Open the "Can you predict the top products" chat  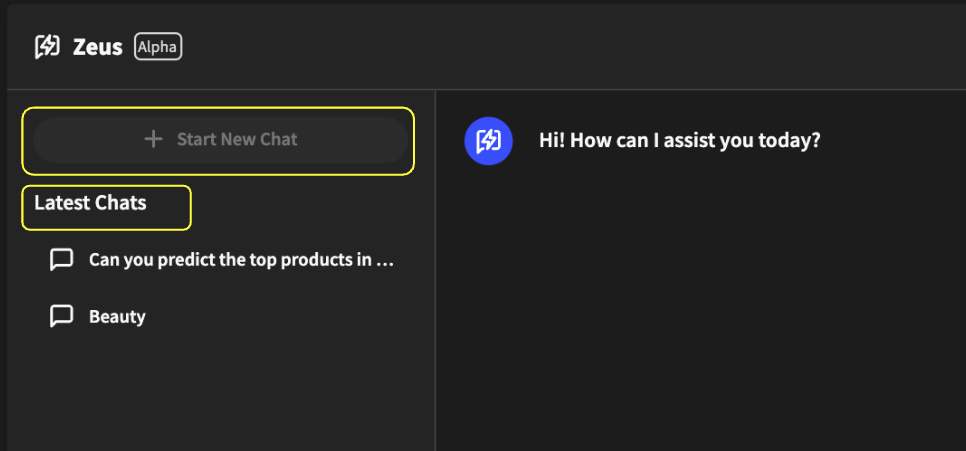coord(240,260)
